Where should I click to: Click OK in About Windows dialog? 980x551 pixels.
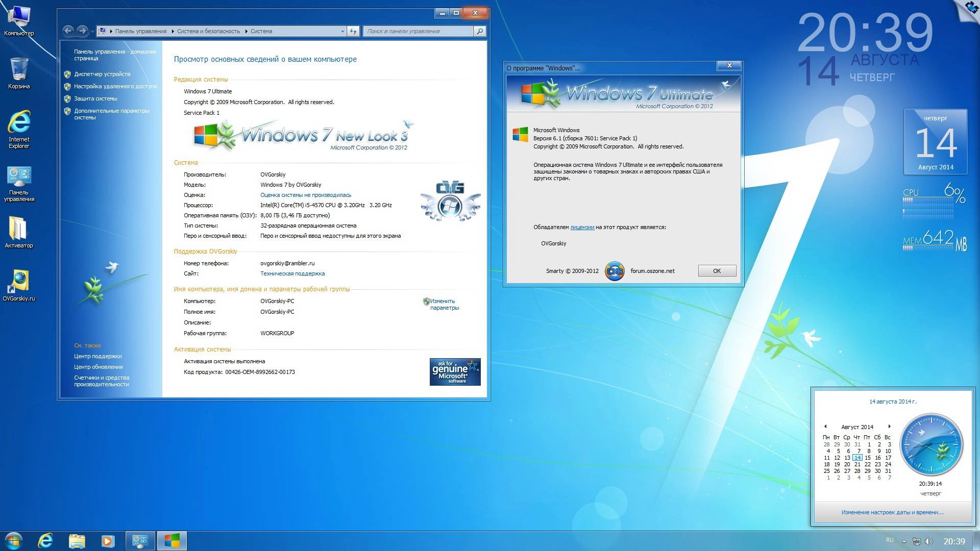click(x=717, y=271)
